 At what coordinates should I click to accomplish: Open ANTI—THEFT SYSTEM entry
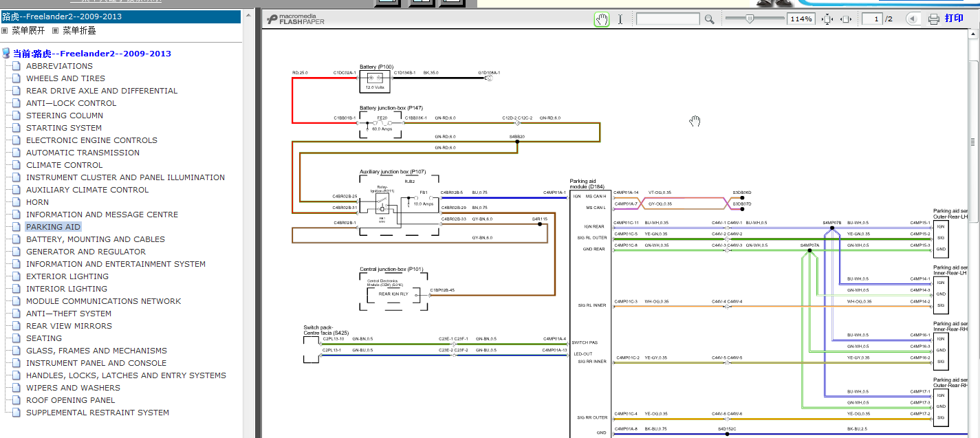[x=69, y=314]
